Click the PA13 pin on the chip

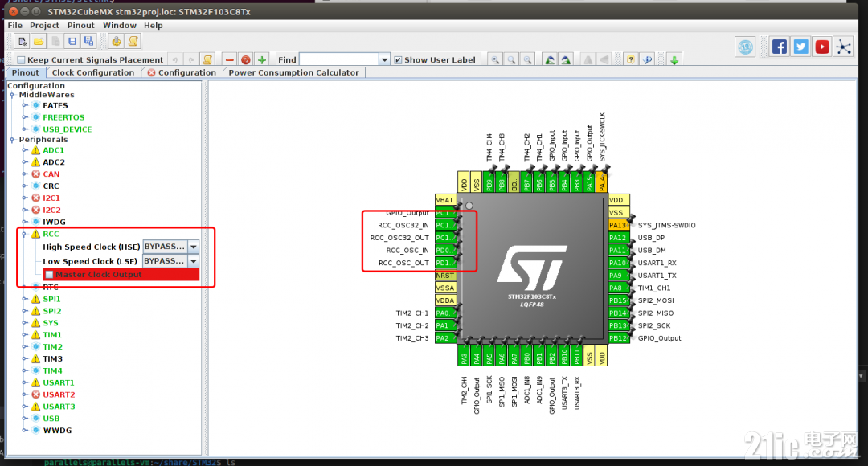[x=618, y=225]
